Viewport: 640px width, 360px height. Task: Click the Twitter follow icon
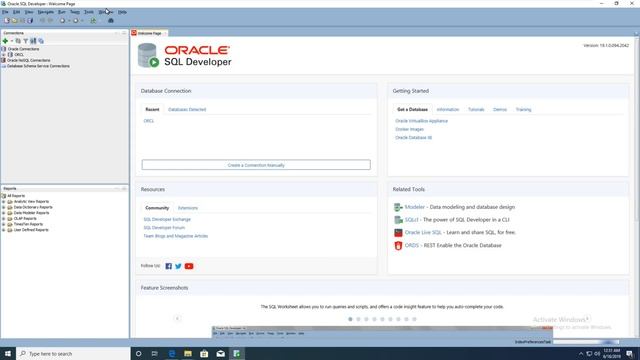coord(178,266)
